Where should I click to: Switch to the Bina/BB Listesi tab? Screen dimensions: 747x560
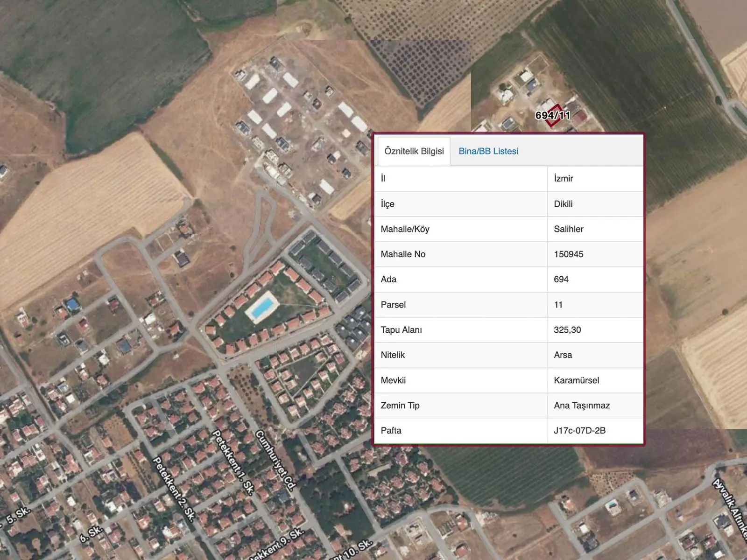(x=488, y=151)
